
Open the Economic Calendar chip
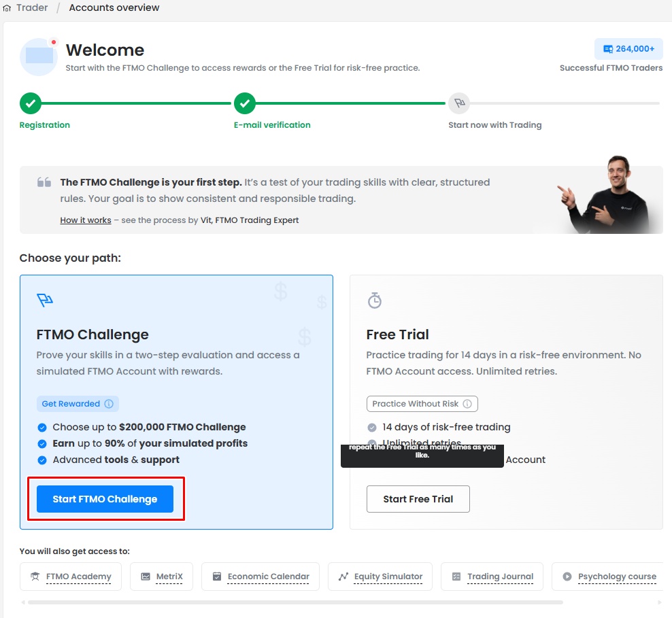pos(261,577)
